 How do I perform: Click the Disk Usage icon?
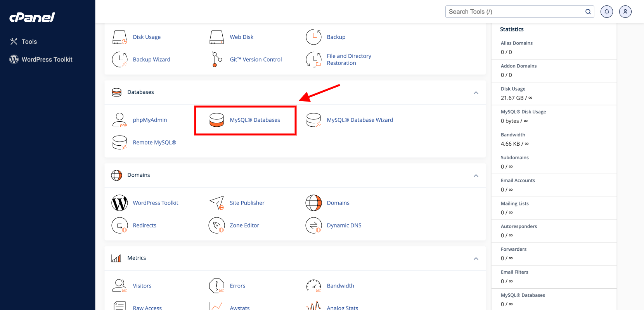[x=119, y=37]
